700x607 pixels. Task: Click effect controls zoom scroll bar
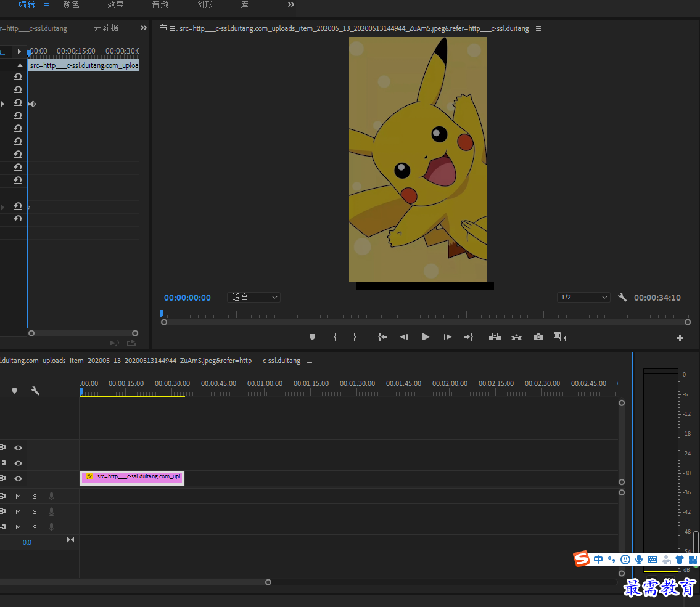pyautogui.click(x=83, y=333)
